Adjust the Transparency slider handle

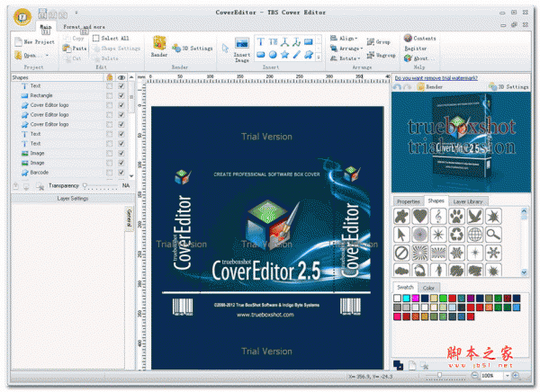(85, 186)
